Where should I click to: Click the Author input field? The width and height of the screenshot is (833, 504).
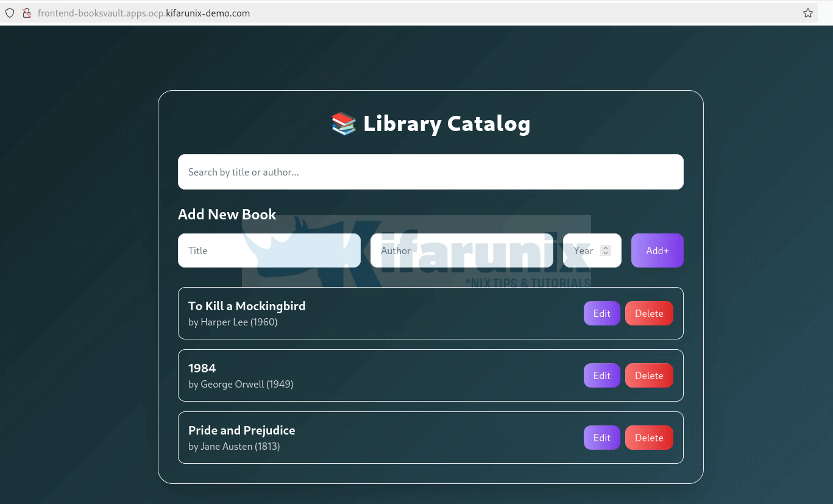click(x=461, y=250)
